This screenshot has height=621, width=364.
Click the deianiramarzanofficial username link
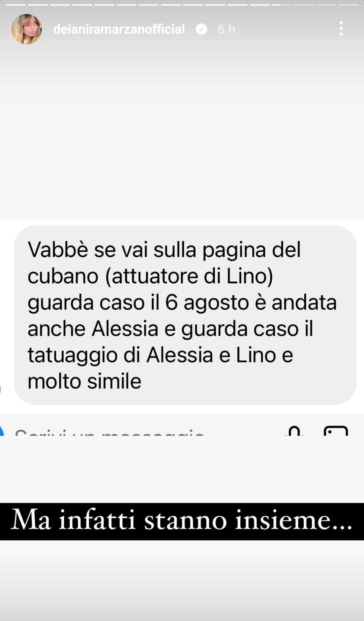119,29
